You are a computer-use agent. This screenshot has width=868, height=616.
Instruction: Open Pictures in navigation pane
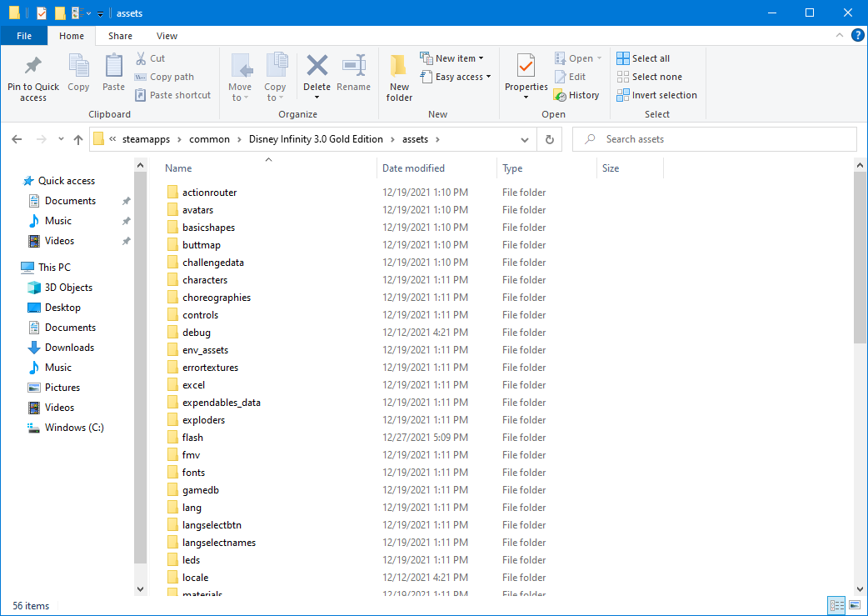[x=53, y=388]
